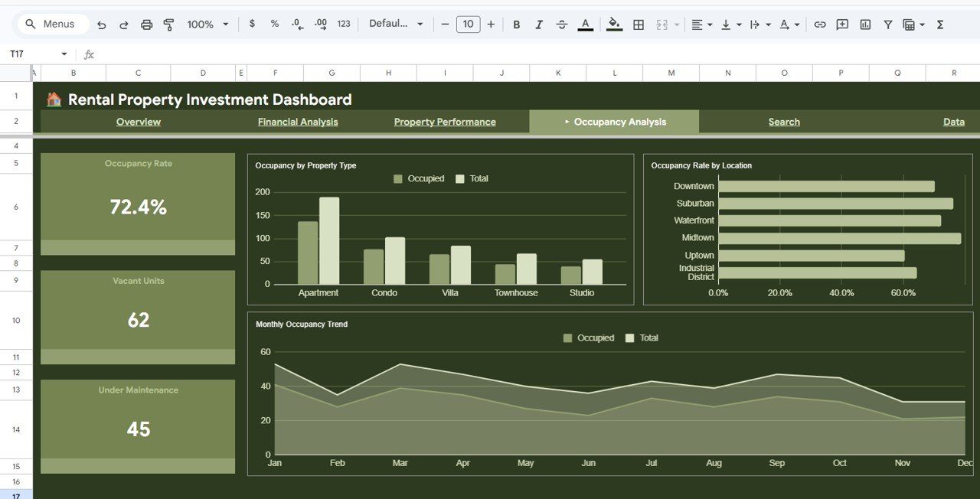Insert a link
This screenshot has height=499, width=980.
click(x=819, y=24)
